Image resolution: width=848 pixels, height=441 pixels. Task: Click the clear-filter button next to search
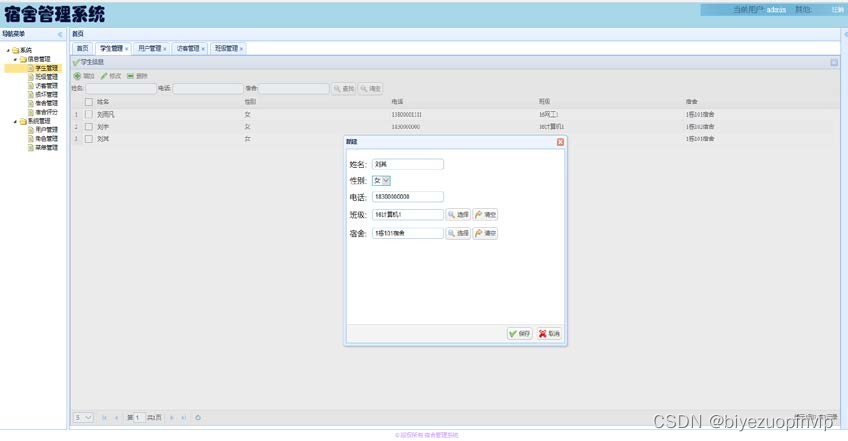(x=370, y=88)
